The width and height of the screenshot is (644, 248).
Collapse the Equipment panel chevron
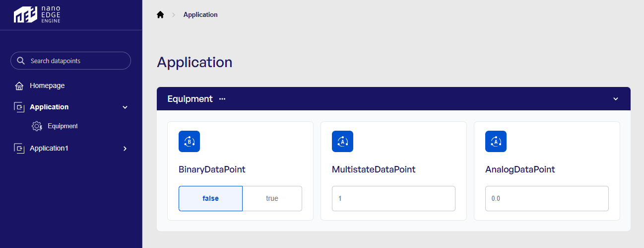pyautogui.click(x=616, y=99)
